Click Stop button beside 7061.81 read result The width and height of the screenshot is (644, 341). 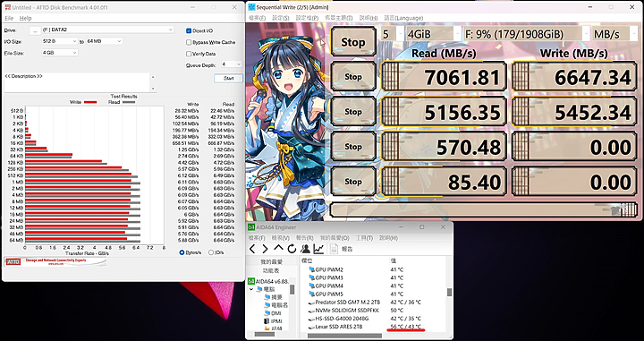point(353,77)
